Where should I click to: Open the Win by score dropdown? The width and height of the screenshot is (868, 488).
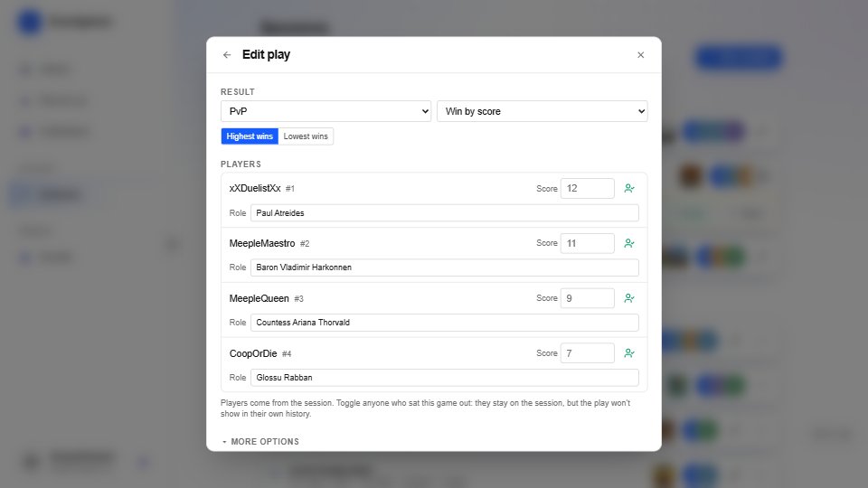click(542, 111)
